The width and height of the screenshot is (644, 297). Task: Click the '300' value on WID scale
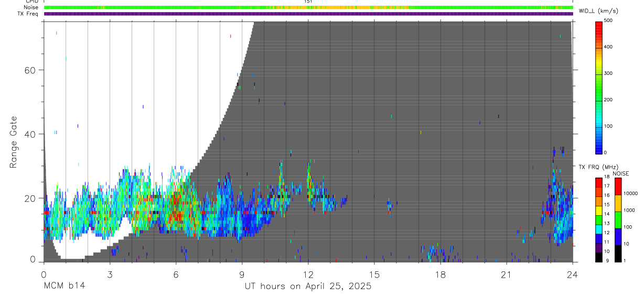point(608,73)
